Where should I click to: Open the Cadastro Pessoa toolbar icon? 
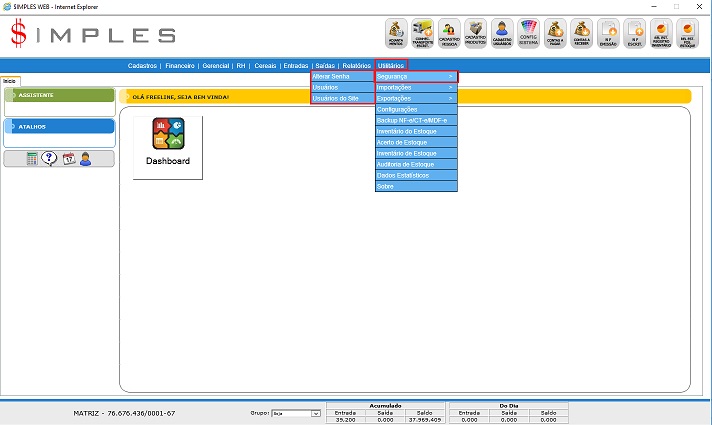(449, 33)
